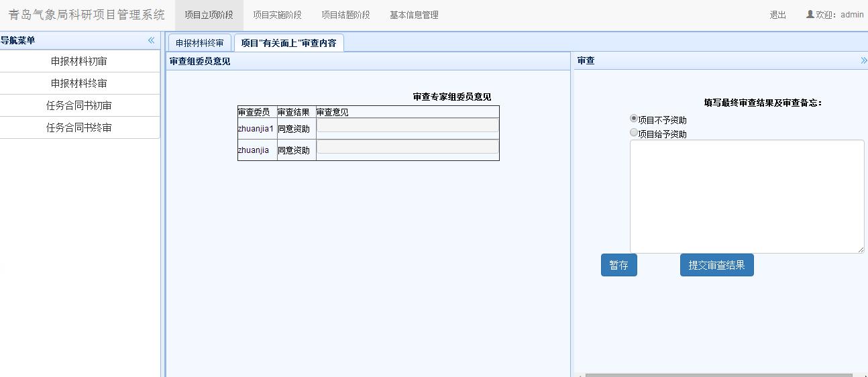This screenshot has height=377, width=868.
Task: Click the review remarks text area
Action: pyautogui.click(x=747, y=197)
